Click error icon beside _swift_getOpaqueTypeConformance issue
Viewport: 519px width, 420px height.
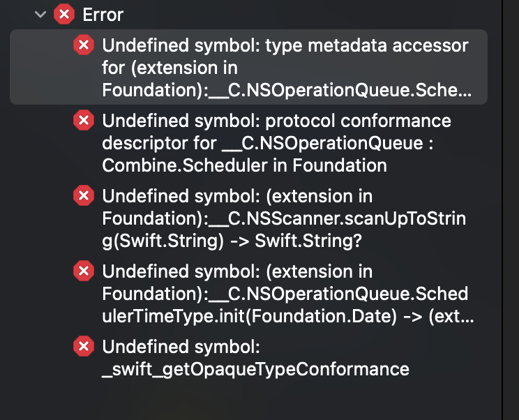[84, 346]
